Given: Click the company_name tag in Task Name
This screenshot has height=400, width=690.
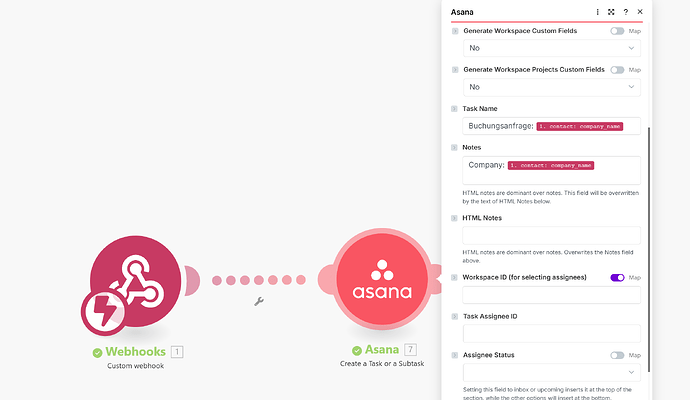Looking at the screenshot, I should [580, 127].
